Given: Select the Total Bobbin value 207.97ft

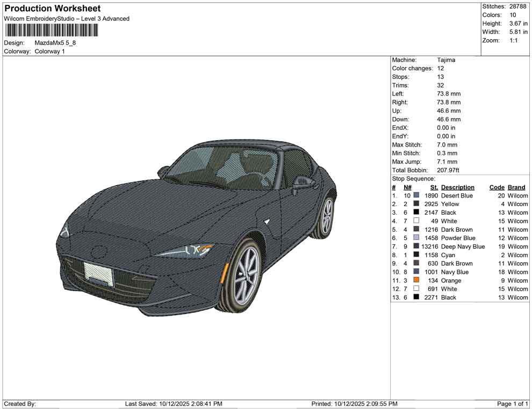Looking at the screenshot, I should coord(448,170).
